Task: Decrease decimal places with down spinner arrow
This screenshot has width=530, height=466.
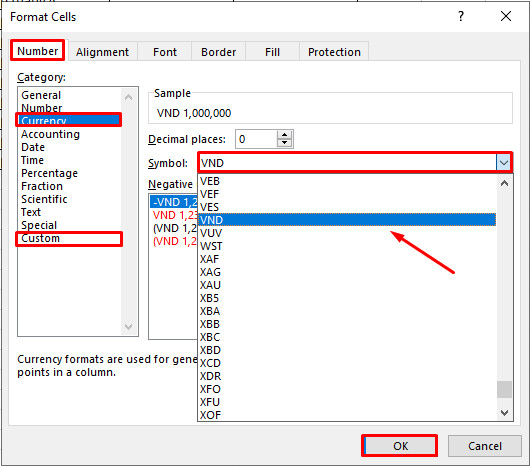Action: 284,143
